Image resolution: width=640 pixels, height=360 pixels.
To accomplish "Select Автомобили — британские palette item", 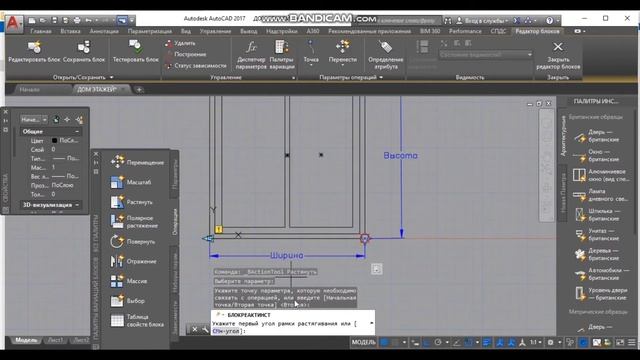I will (x=601, y=274).
